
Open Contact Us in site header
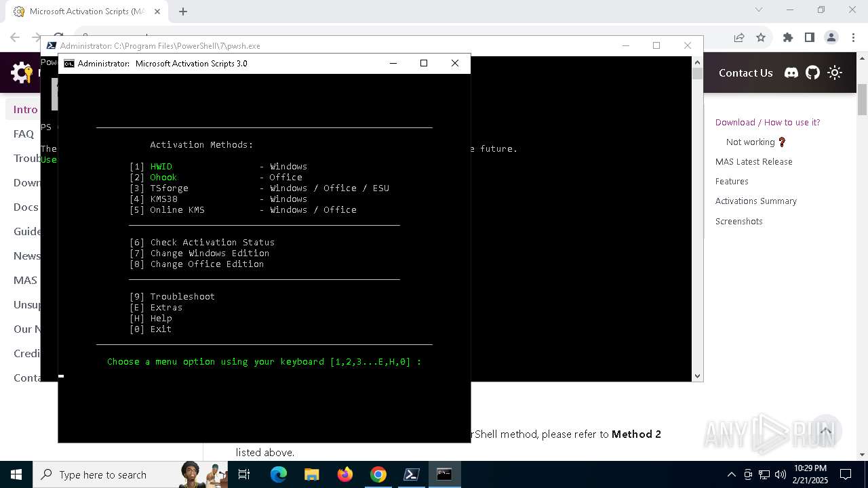click(745, 73)
